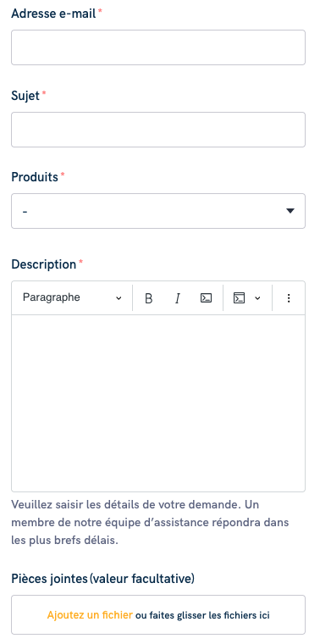The image size is (320, 644).
Task: Click the small chevron beside Paragraphe
Action: click(x=119, y=298)
